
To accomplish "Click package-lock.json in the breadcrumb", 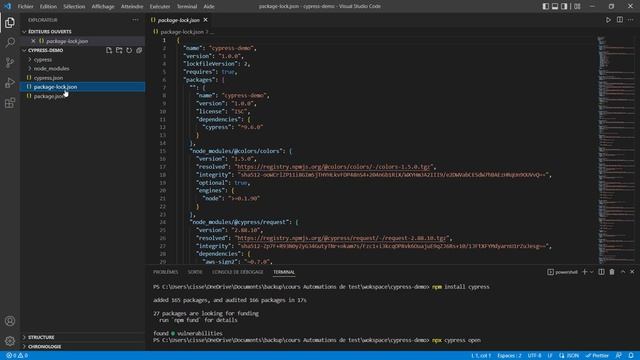I will click(182, 31).
